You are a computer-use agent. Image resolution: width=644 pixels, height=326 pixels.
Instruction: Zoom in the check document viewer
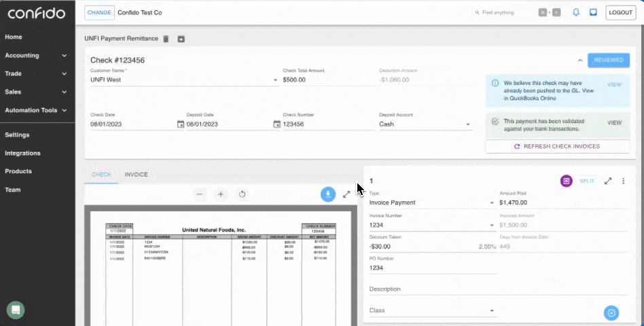(221, 194)
